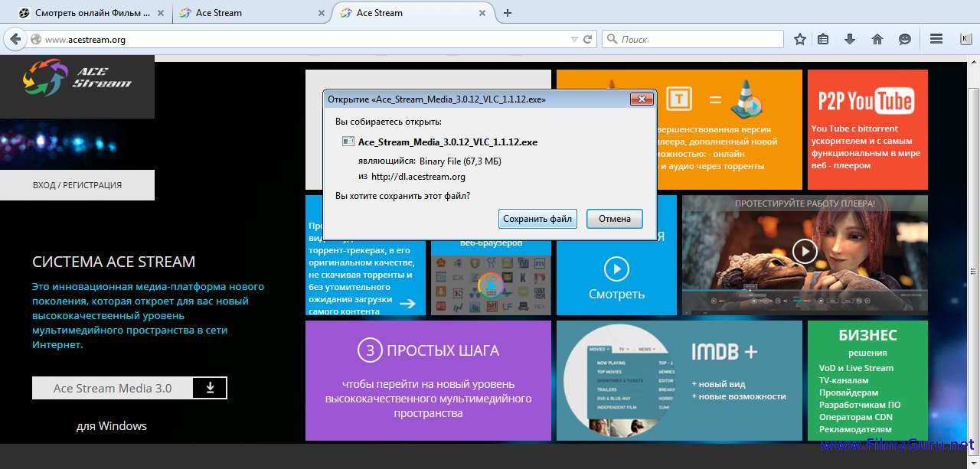This screenshot has height=469, width=980.
Task: Go to the browser home page icon
Action: [x=877, y=39]
